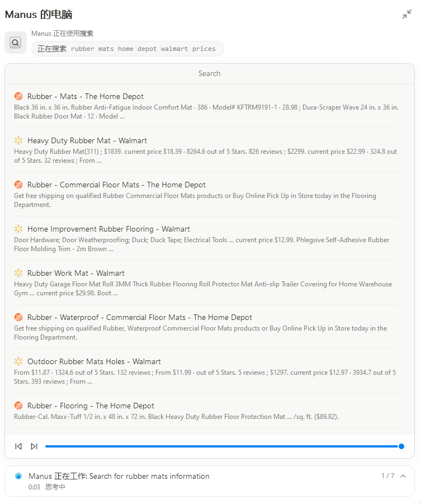Click the blue working status dot

point(18,476)
